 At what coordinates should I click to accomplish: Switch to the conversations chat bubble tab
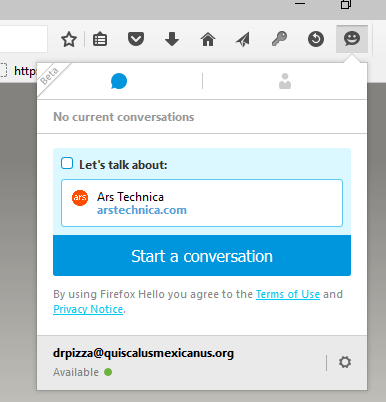[x=119, y=81]
